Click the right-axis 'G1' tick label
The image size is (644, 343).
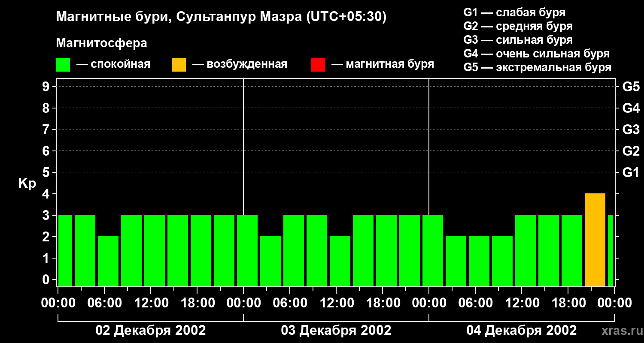pyautogui.click(x=631, y=173)
